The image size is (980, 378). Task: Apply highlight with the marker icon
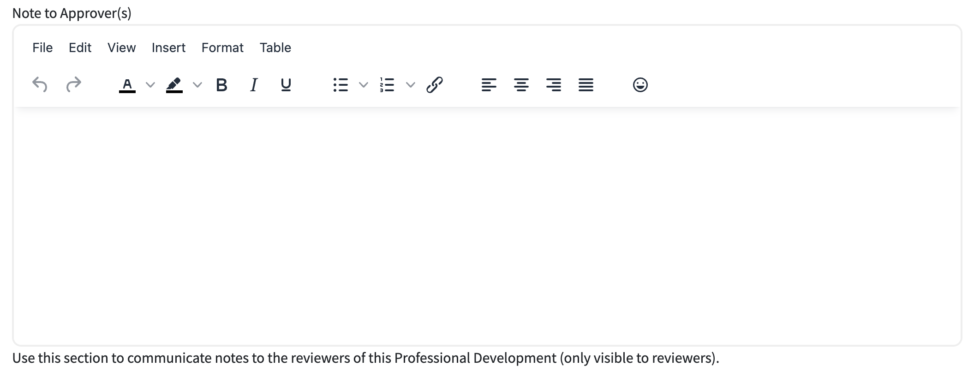tap(174, 85)
